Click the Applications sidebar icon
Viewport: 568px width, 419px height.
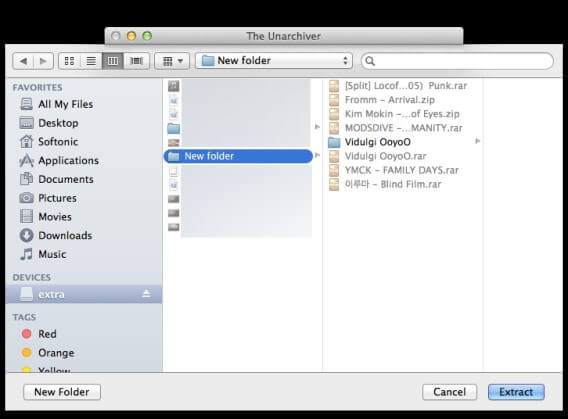pos(26,160)
